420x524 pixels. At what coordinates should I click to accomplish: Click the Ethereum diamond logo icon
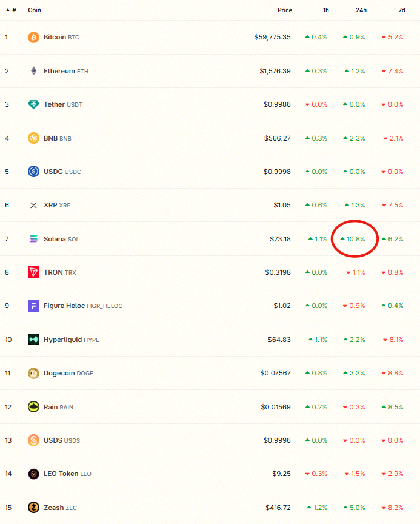tap(33, 71)
